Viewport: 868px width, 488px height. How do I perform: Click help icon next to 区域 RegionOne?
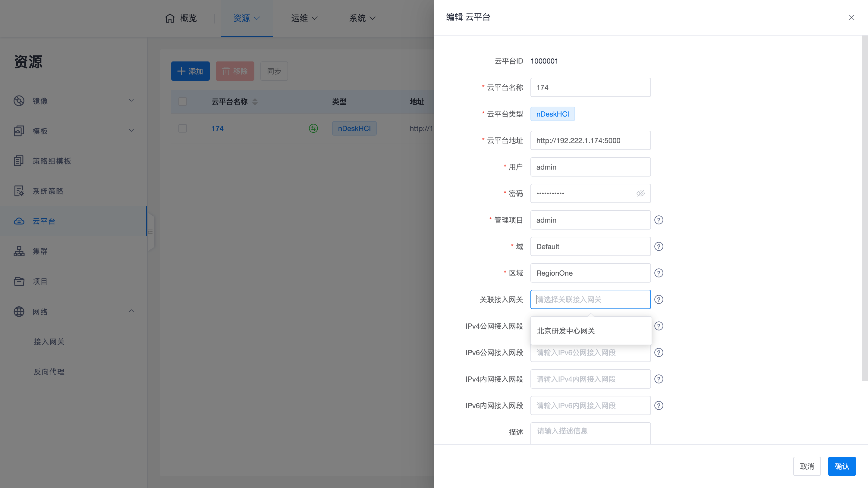[659, 273]
